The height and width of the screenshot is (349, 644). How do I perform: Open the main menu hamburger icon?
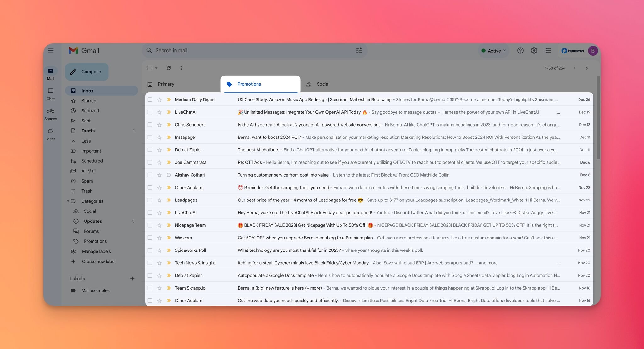point(51,50)
